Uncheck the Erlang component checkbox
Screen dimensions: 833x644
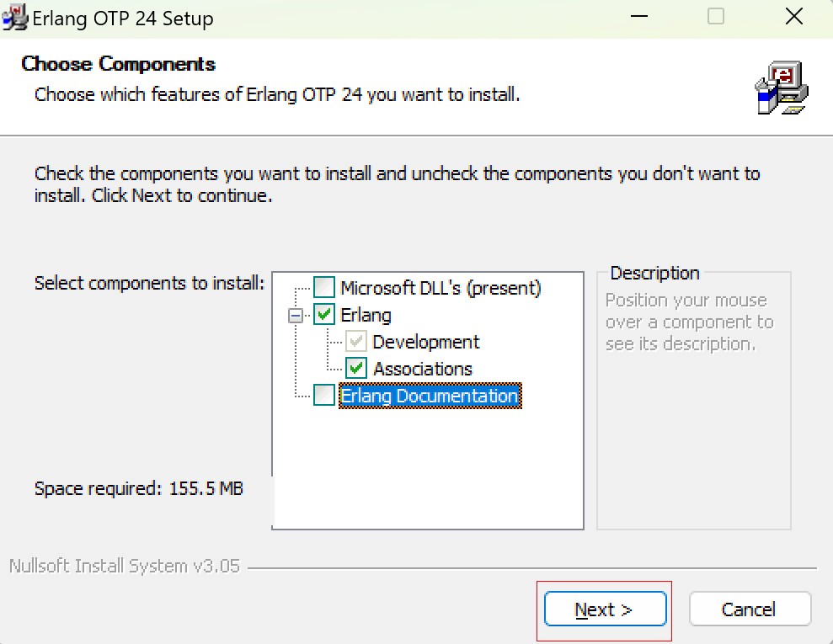(324, 314)
